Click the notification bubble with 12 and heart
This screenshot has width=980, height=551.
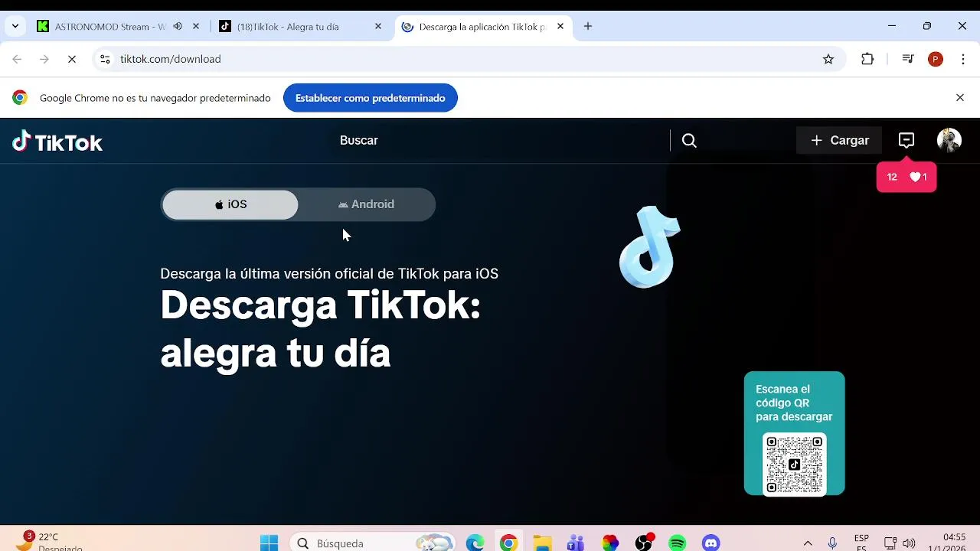(x=906, y=177)
